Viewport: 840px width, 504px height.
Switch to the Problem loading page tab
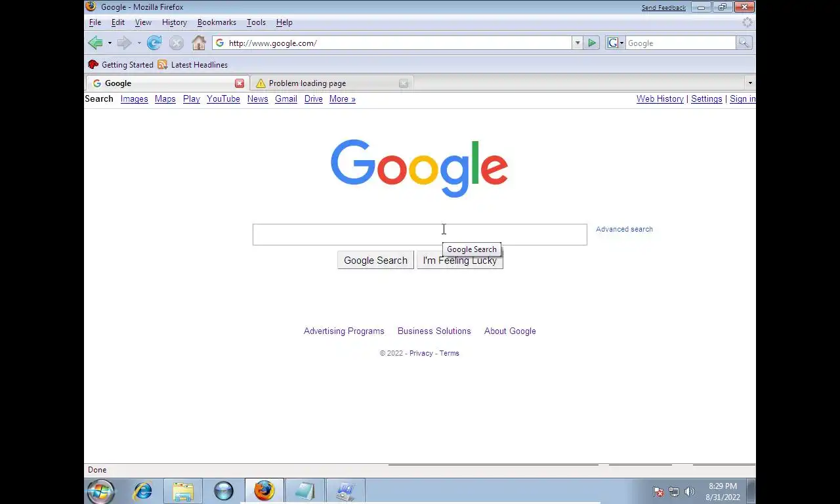click(x=331, y=83)
